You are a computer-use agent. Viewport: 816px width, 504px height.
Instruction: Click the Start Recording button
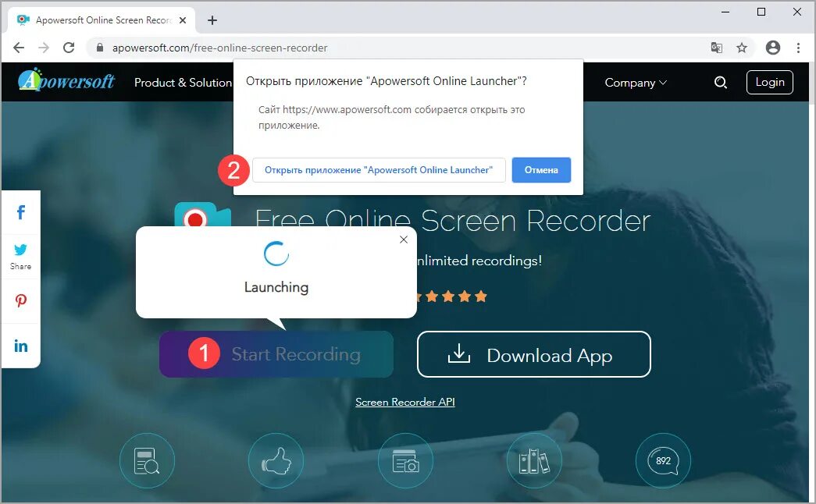(276, 354)
